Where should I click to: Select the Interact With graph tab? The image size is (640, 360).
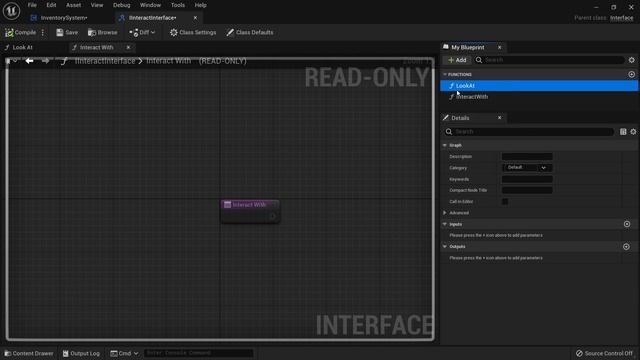[x=96, y=47]
